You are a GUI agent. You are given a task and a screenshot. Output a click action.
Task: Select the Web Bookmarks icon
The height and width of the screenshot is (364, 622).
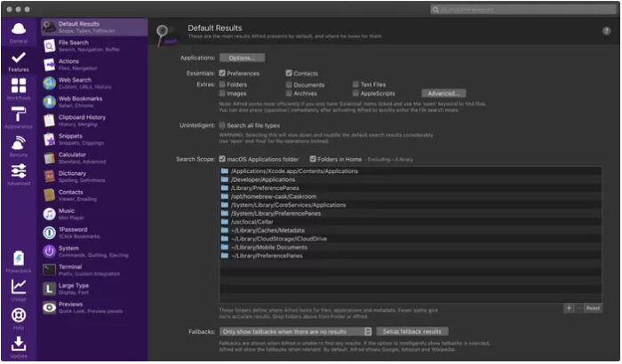(49, 102)
